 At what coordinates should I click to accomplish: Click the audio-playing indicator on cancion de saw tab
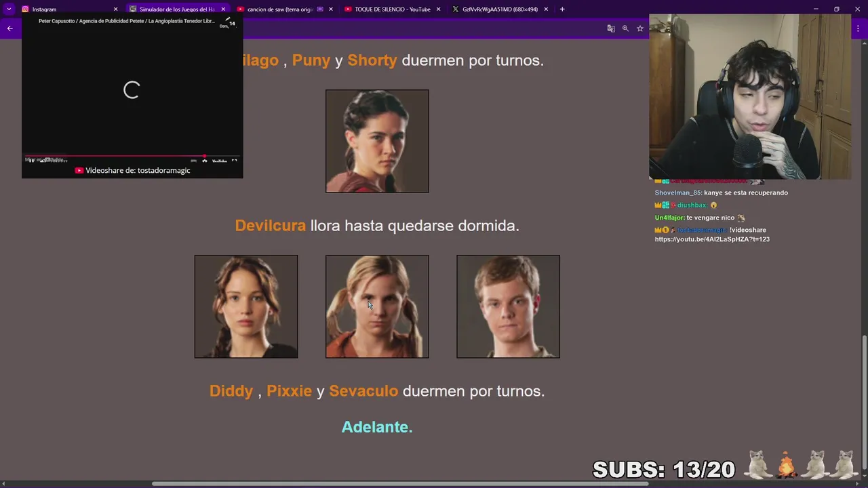320,9
